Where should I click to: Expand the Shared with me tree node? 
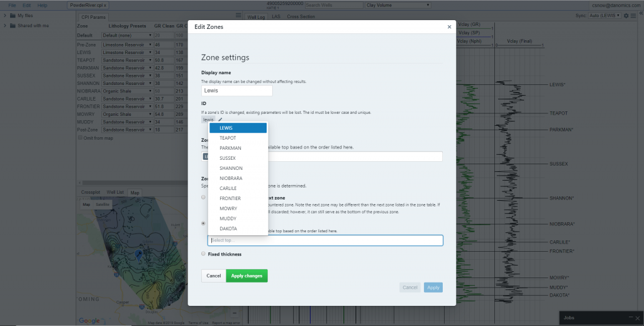pyautogui.click(x=5, y=25)
